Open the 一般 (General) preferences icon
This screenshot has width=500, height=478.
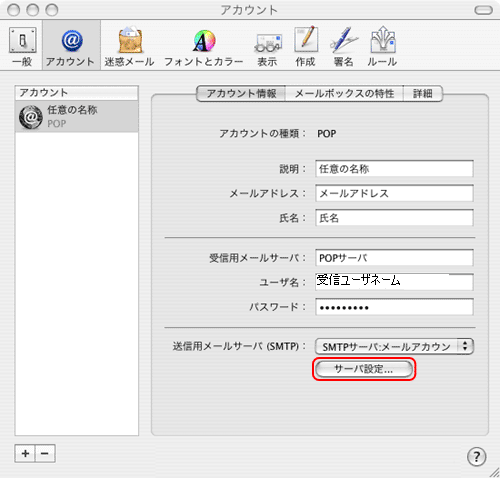pos(22,46)
